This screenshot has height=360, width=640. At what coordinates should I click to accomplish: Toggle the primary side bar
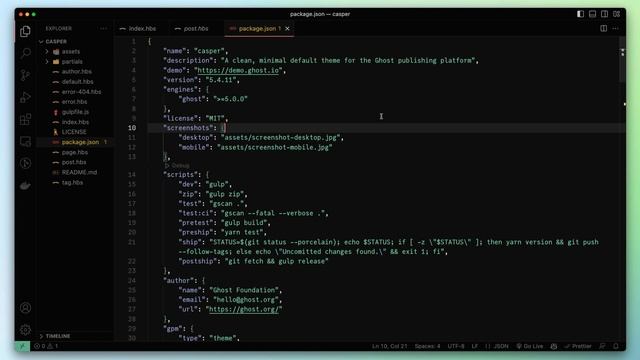[x=580, y=14]
